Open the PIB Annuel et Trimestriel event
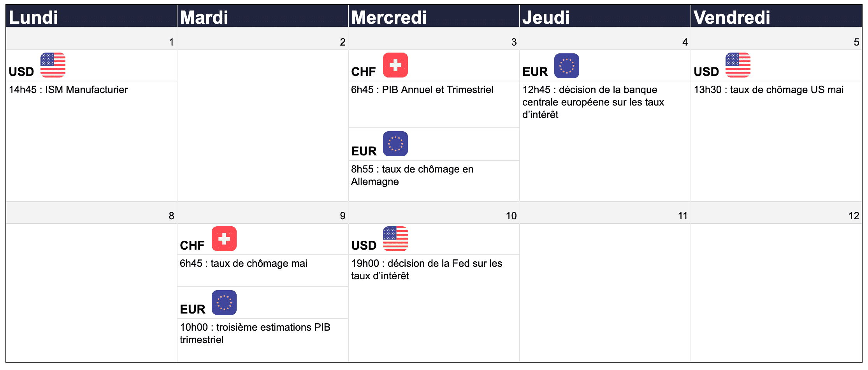The image size is (868, 370). click(422, 90)
